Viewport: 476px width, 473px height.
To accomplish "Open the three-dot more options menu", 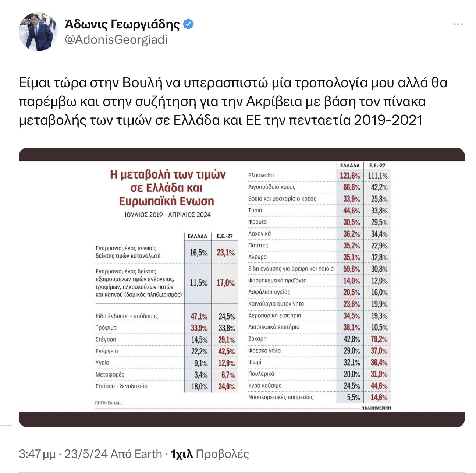I will pyautogui.click(x=458, y=24).
